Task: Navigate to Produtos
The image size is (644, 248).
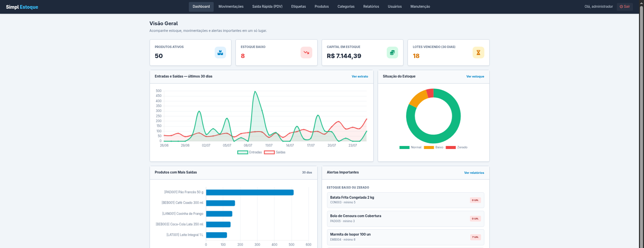Action: point(322,7)
